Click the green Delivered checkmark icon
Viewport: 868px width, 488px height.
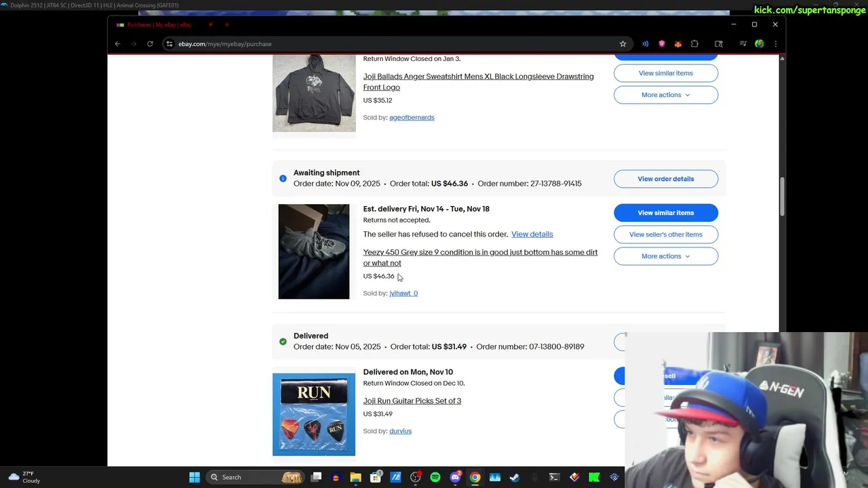click(x=283, y=342)
